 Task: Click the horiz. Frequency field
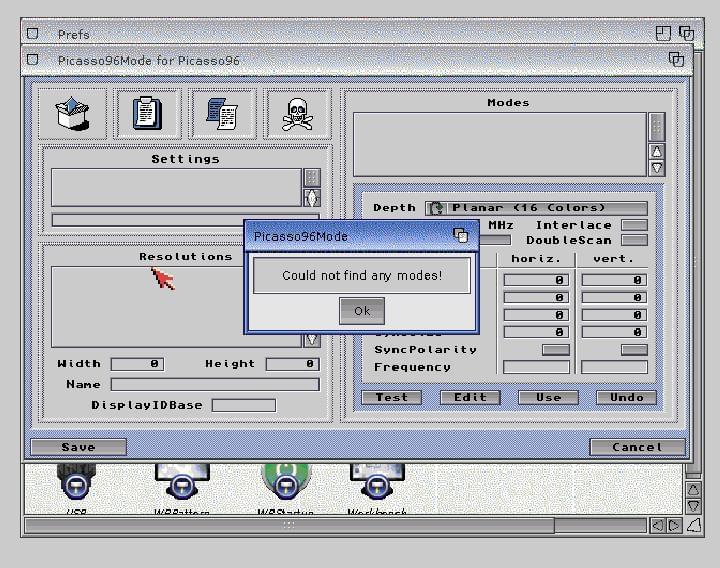coord(536,367)
